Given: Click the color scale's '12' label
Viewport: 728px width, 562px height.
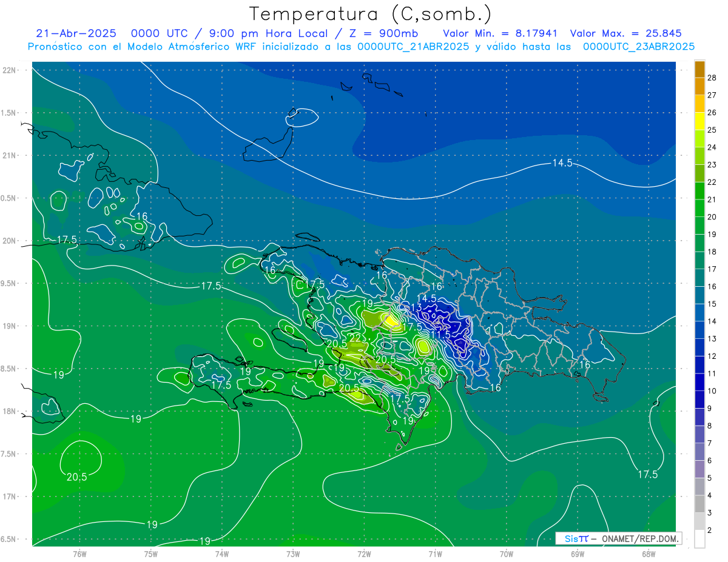Looking at the screenshot, I should tap(712, 356).
